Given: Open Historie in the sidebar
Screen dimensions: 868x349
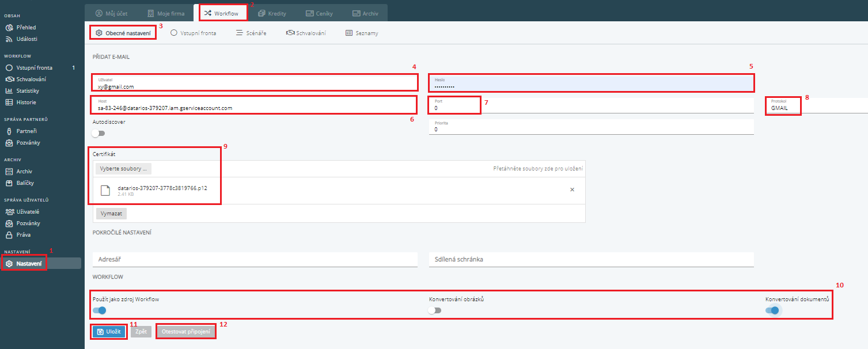Looking at the screenshot, I should [26, 103].
